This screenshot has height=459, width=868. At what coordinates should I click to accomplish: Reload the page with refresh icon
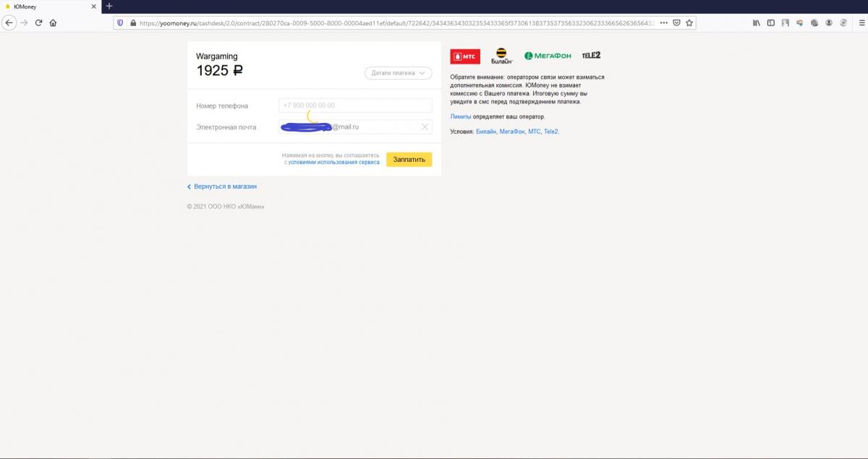pos(39,22)
